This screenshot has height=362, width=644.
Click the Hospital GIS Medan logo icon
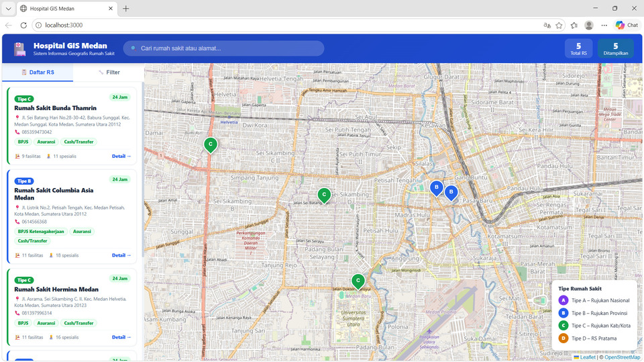[19, 49]
